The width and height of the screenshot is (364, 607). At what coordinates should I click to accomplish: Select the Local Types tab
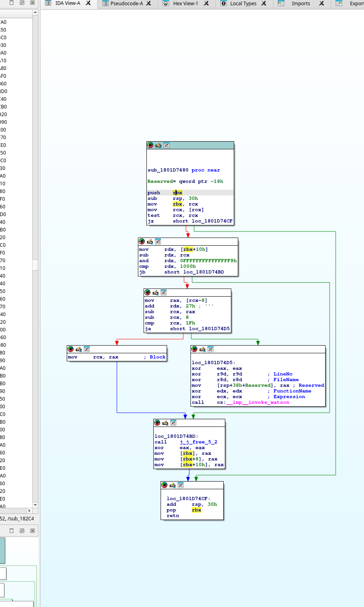(x=243, y=4)
